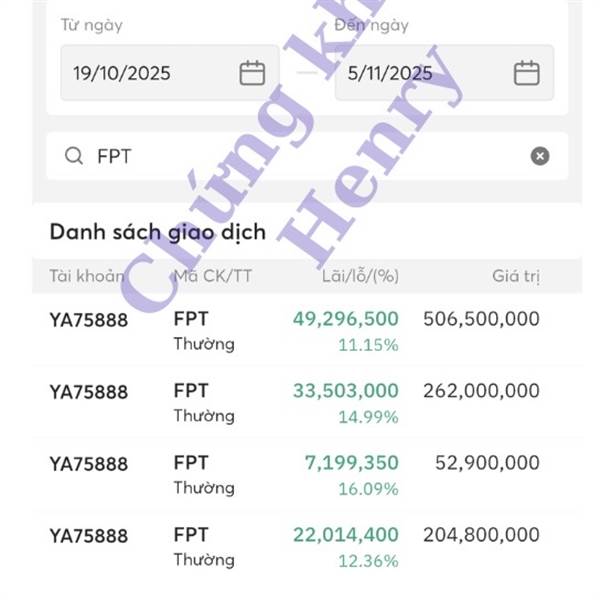Click the FPT search input box
600x600 pixels.
pos(300,156)
